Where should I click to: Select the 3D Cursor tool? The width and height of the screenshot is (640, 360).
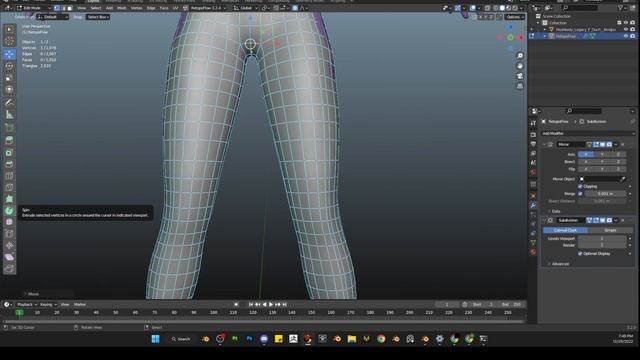click(x=9, y=41)
